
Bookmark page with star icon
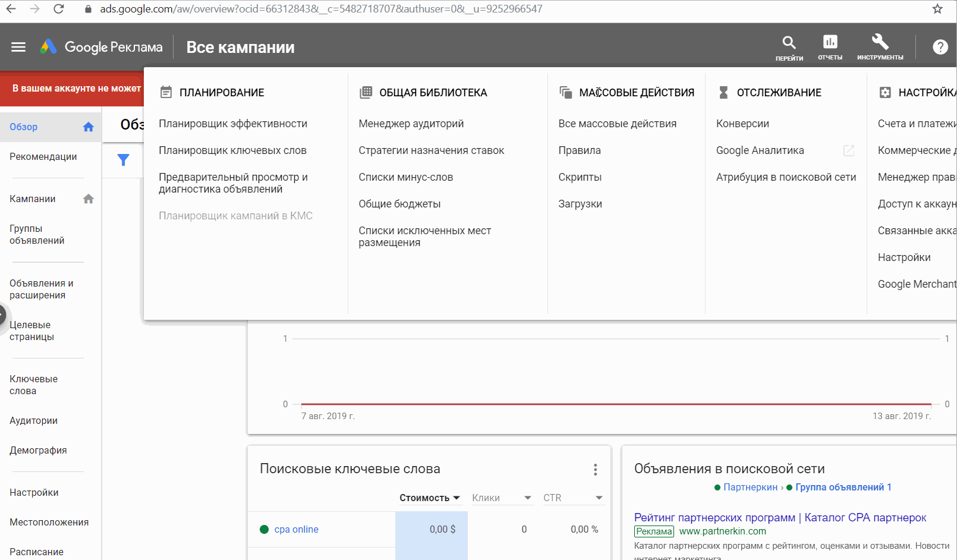click(x=937, y=9)
